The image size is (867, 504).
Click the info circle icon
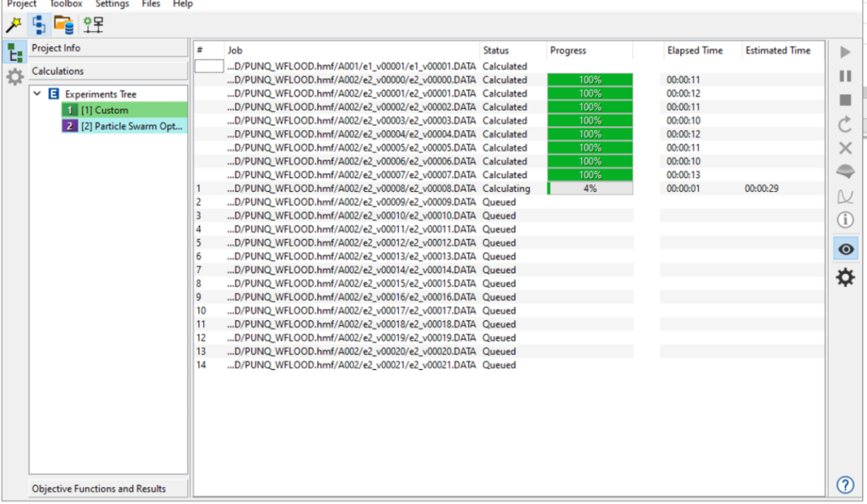coord(845,220)
